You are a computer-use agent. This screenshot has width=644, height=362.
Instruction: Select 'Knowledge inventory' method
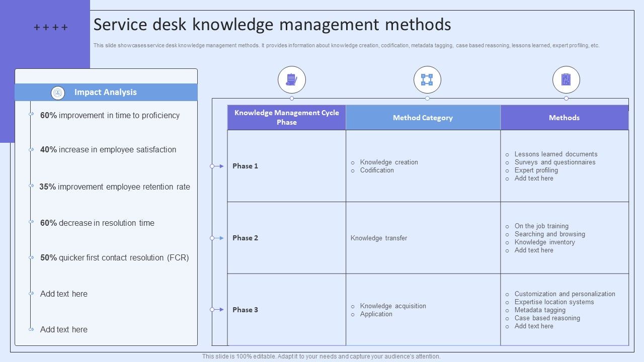point(544,242)
